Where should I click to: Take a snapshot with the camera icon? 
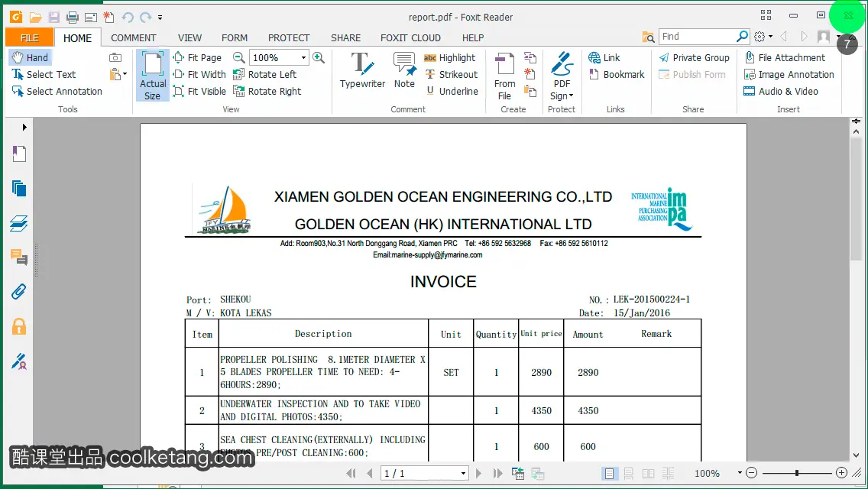(115, 57)
